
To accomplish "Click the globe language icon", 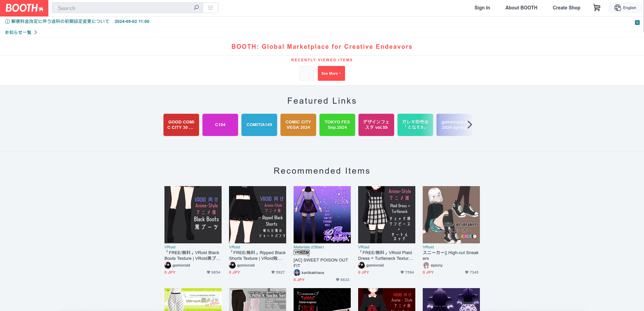I will click(617, 8).
